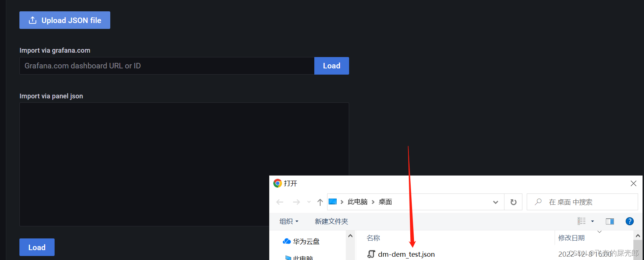This screenshot has width=644, height=260.
Task: Open the view options dropdown arrow
Action: 593,221
